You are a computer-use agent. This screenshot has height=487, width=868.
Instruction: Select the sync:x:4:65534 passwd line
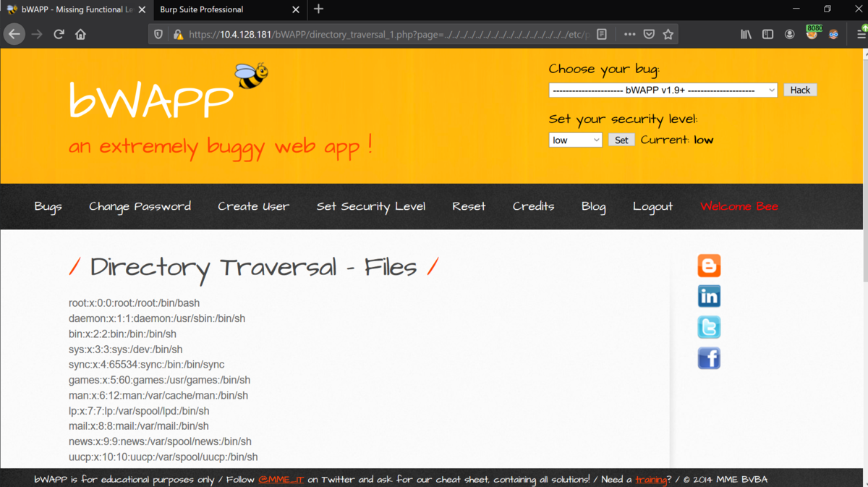point(147,365)
